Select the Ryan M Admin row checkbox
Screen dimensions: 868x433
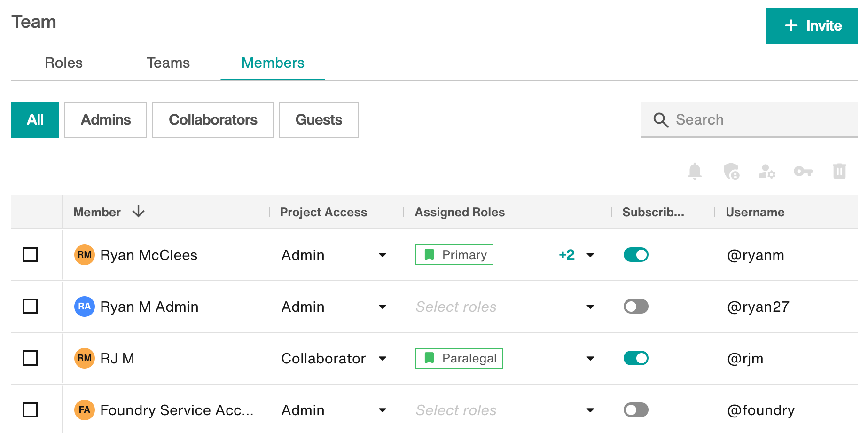pyautogui.click(x=31, y=307)
